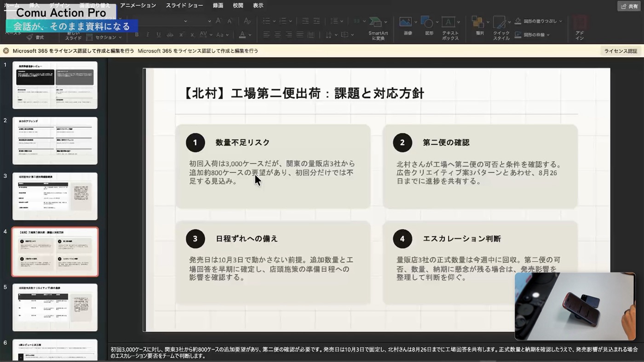Expand the 図形の塗りつぶし dropdown

(x=560, y=21)
